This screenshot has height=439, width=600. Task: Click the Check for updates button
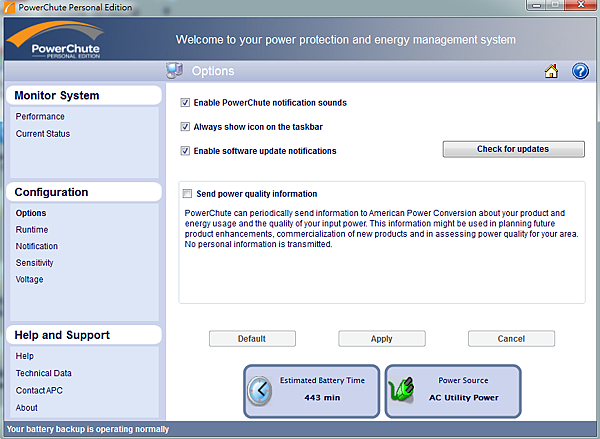(x=514, y=149)
